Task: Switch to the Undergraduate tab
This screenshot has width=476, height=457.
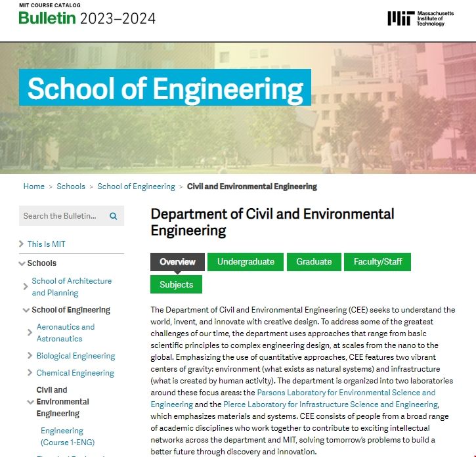Action: [x=246, y=262]
